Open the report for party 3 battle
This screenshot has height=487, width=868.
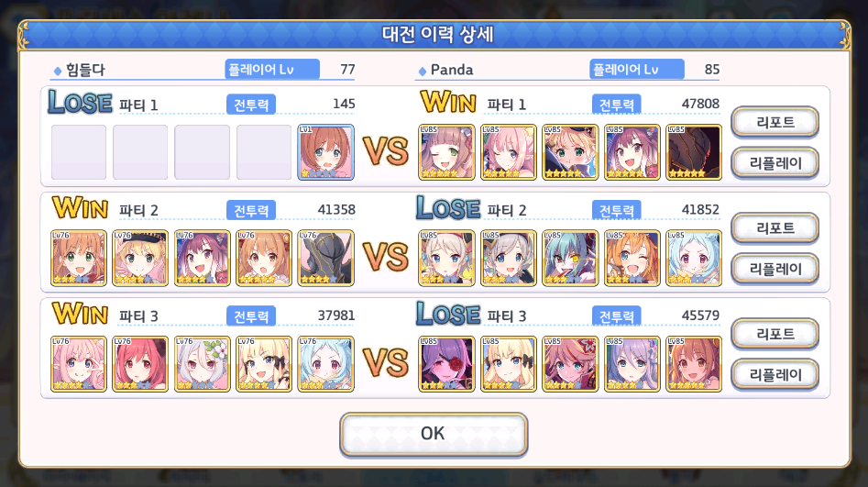click(775, 334)
